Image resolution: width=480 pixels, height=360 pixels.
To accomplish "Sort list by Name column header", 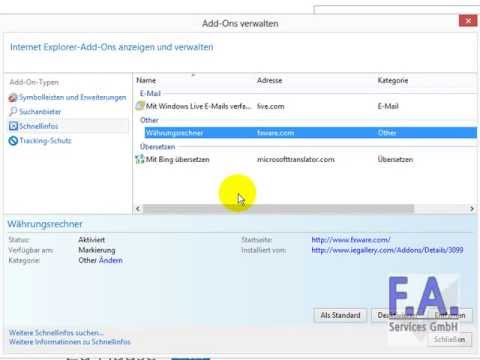I will [146, 80].
